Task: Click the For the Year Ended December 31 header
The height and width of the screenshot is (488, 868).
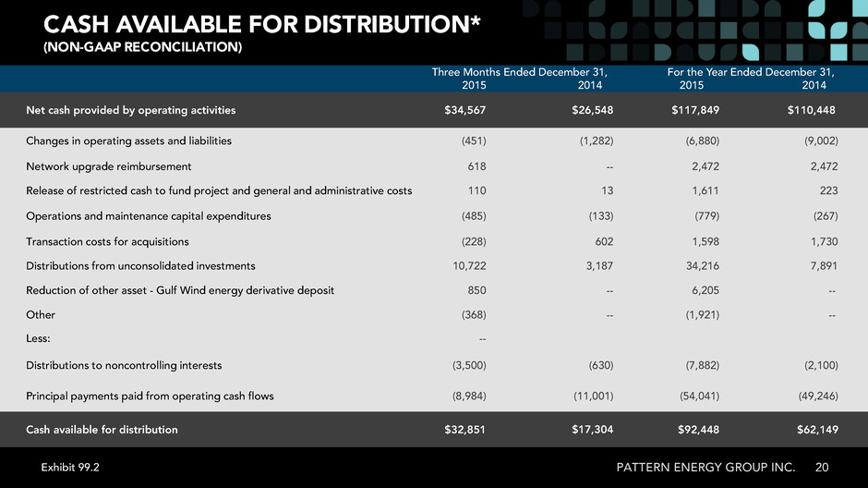Action: coord(751,72)
